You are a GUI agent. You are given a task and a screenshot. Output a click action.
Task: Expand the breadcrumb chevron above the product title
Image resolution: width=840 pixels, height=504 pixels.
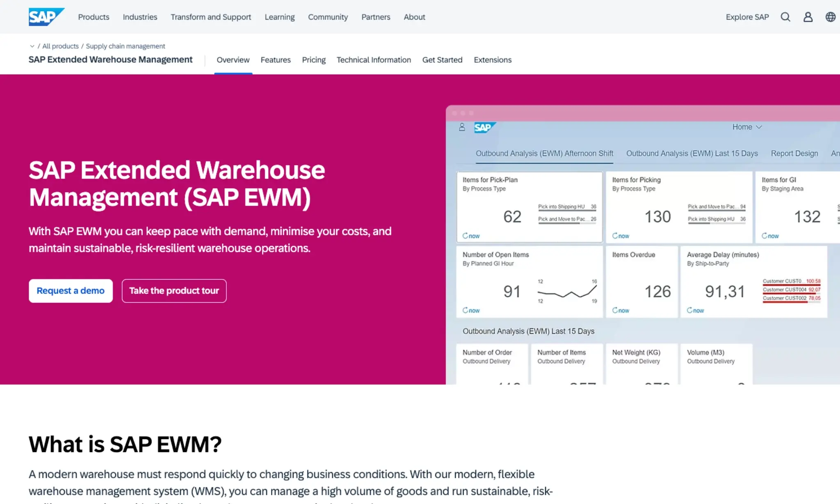[x=32, y=46]
